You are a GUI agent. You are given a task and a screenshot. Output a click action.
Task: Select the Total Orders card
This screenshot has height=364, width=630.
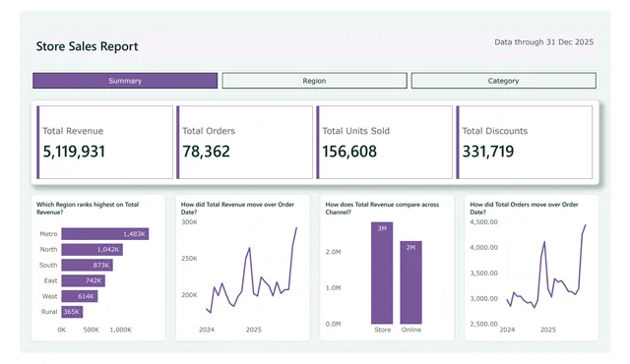point(245,142)
